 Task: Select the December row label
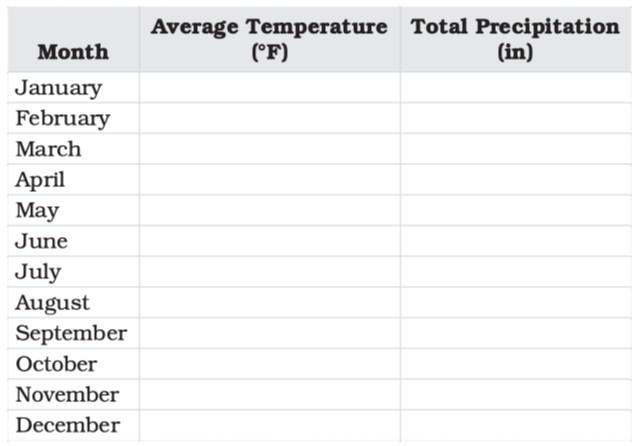pos(67,425)
